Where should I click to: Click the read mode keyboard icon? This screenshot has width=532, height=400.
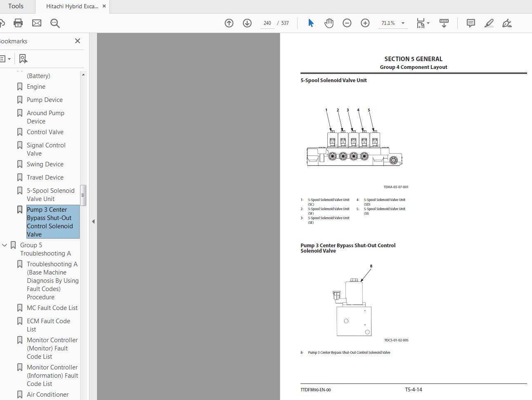point(444,23)
